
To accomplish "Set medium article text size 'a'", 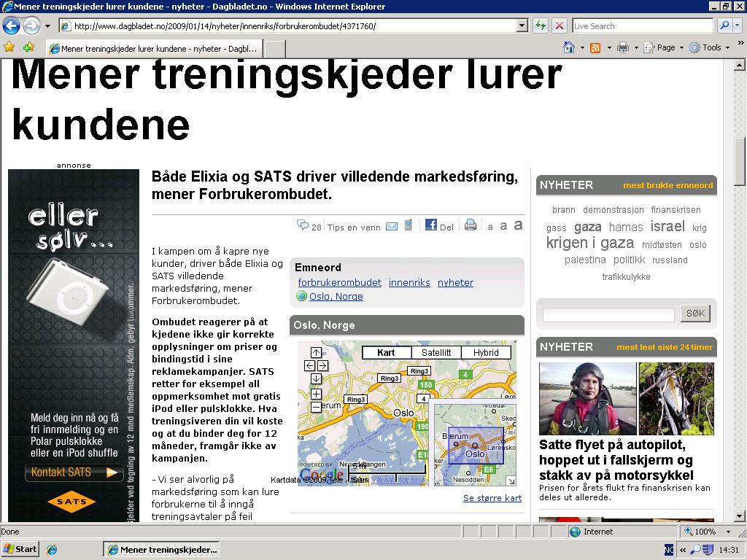I will tap(503, 226).
